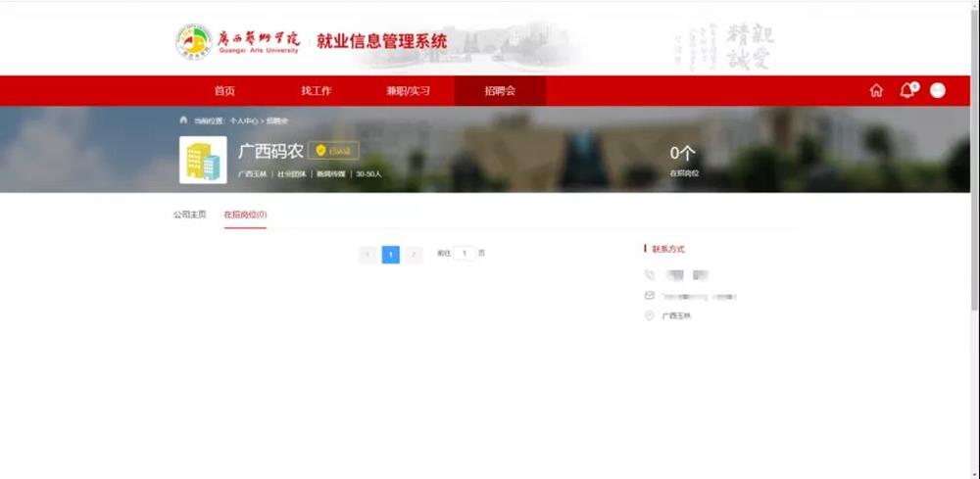Switch to the 在招岗位(0) tab
Image resolution: width=980 pixels, height=479 pixels.
click(245, 215)
